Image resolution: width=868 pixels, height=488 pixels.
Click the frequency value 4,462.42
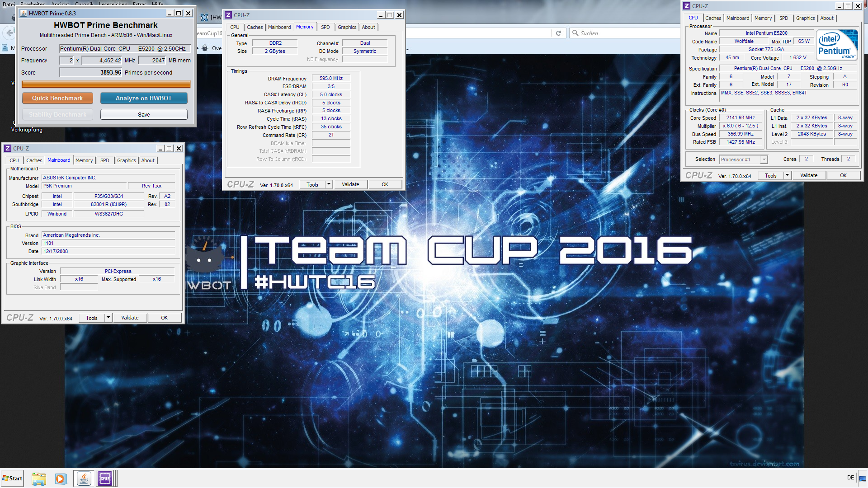(102, 60)
